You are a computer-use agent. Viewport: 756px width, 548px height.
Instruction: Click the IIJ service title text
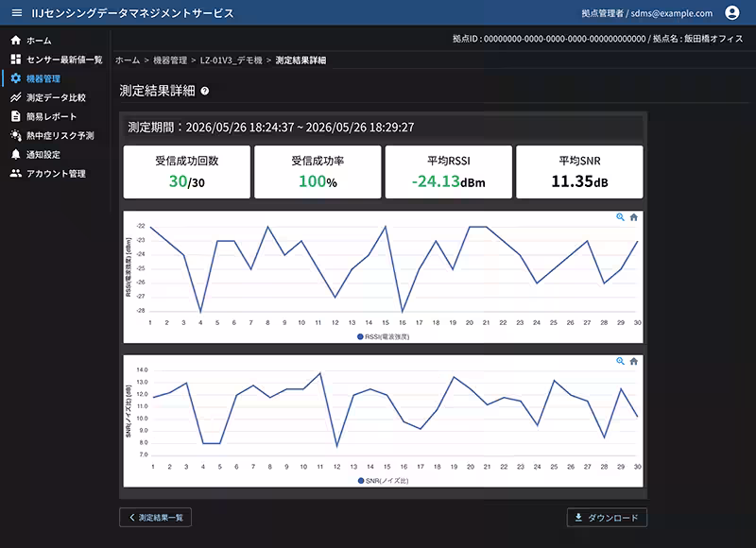133,13
